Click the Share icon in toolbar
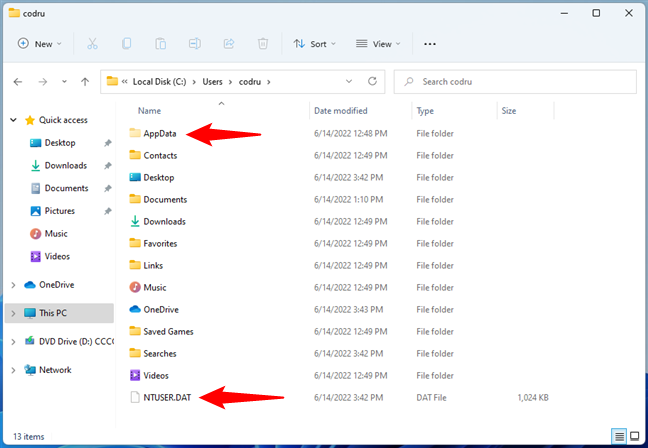Image resolution: width=648 pixels, height=448 pixels. click(229, 43)
